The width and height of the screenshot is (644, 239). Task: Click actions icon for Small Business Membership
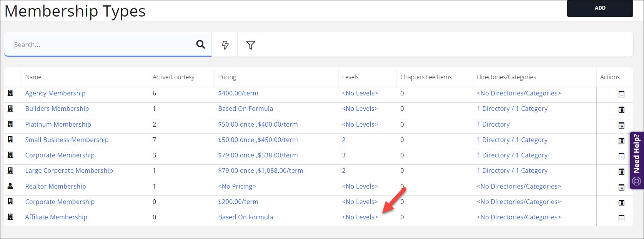point(621,141)
